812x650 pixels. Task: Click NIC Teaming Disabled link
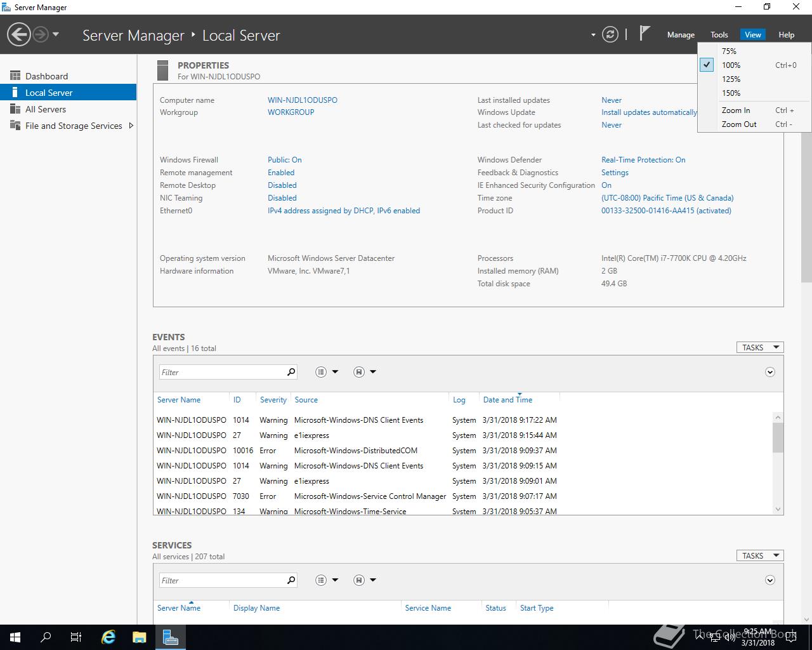(282, 198)
